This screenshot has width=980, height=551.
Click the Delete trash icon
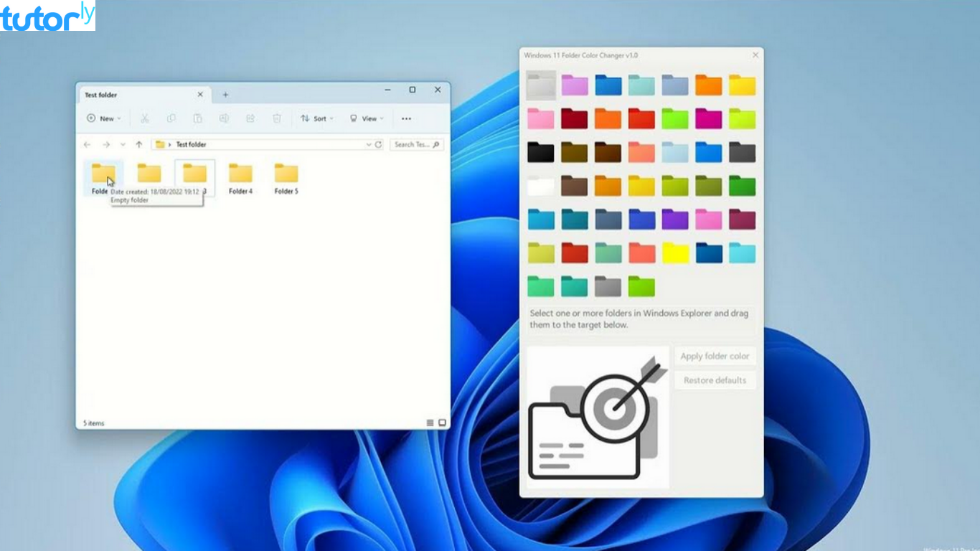click(x=277, y=118)
